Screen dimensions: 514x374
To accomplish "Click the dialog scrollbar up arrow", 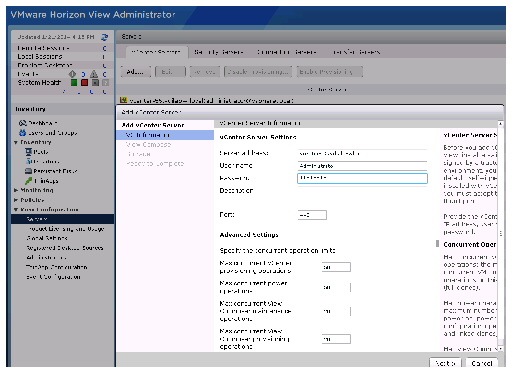I will (500, 124).
